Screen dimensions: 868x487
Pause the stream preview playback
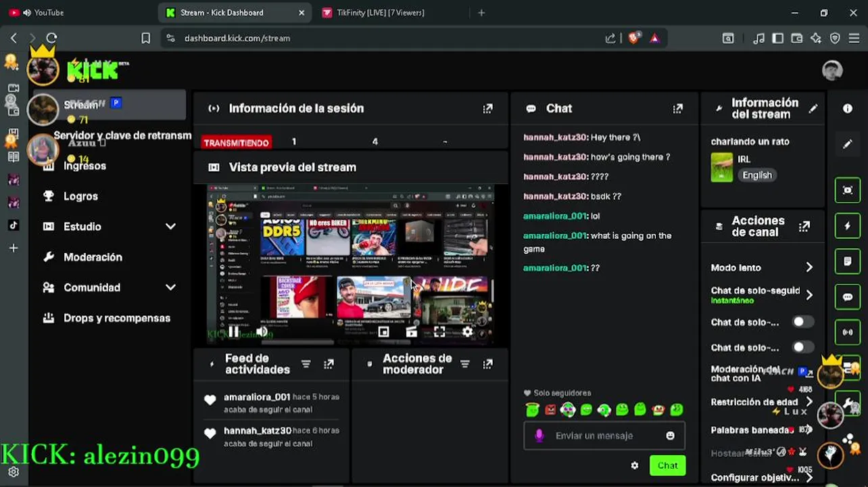coord(233,331)
